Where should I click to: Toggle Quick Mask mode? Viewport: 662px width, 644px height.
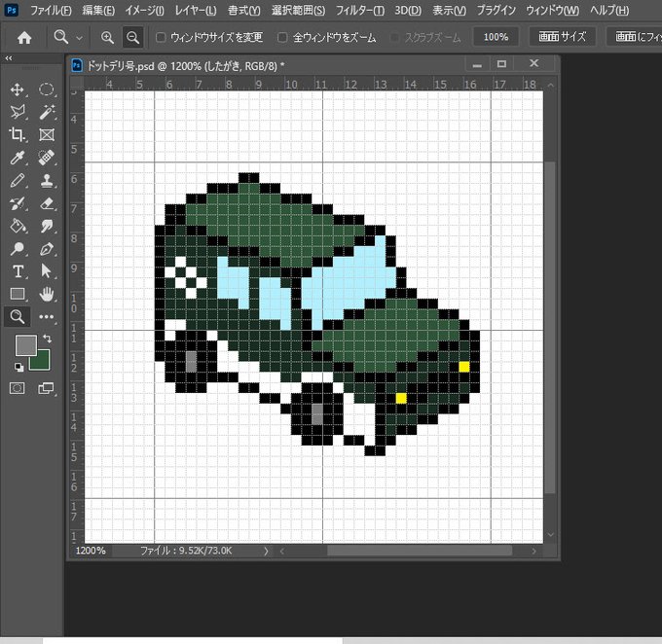(x=18, y=388)
